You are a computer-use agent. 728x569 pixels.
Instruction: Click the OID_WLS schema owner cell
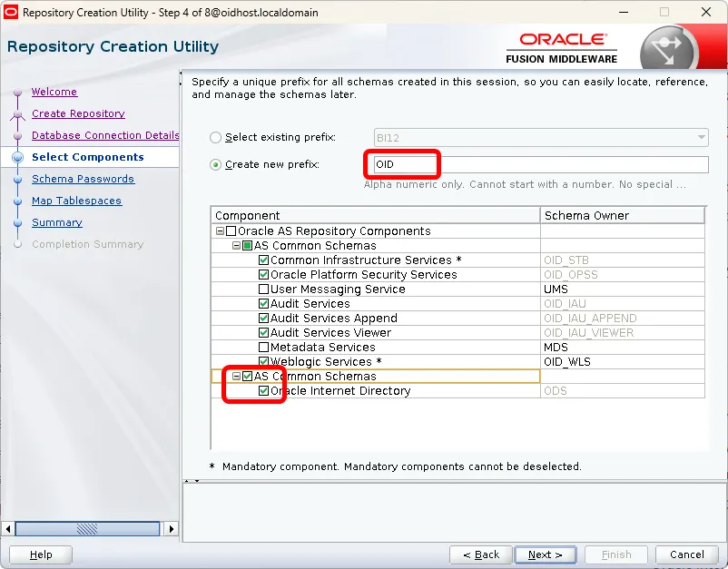click(623, 361)
